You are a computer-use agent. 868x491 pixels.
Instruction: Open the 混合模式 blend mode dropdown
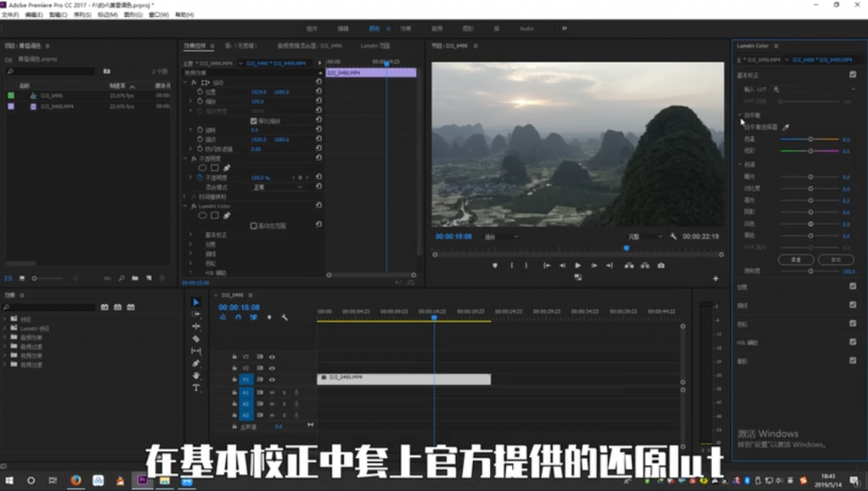pos(277,187)
